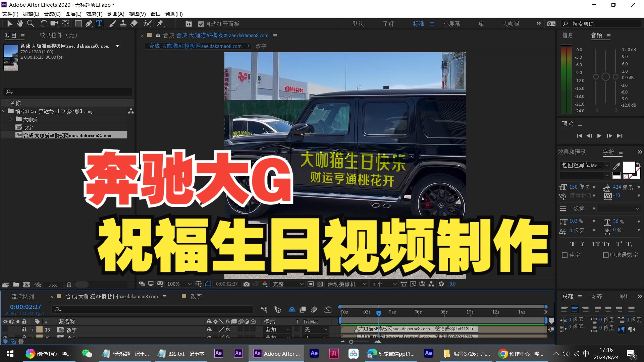Play the preview with the play button
644x362 pixels.
click(x=599, y=136)
